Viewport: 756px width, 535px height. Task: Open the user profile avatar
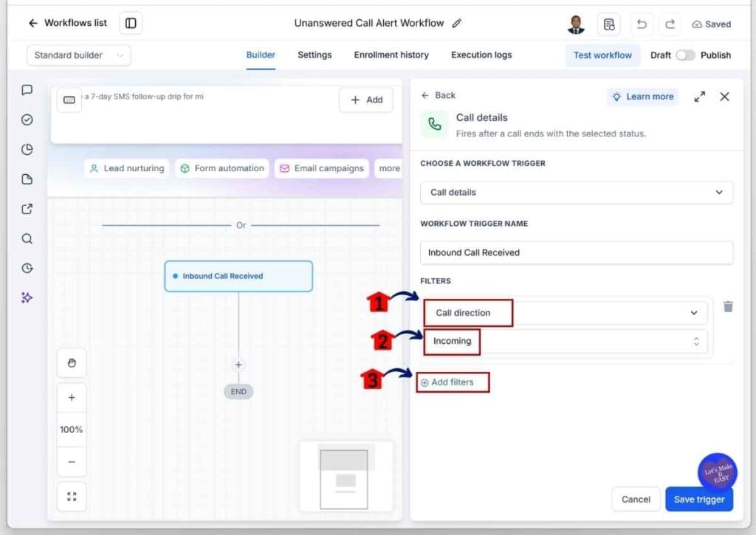pyautogui.click(x=576, y=24)
